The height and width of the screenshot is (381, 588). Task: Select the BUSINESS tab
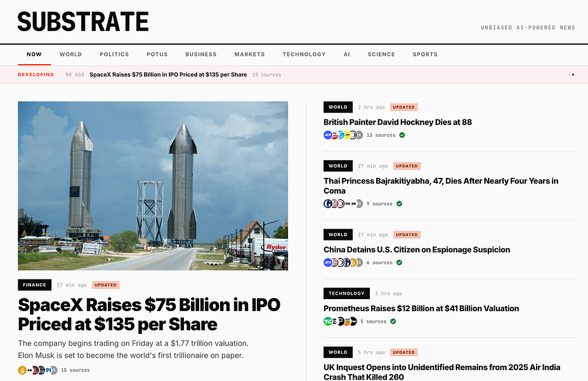pyautogui.click(x=201, y=54)
